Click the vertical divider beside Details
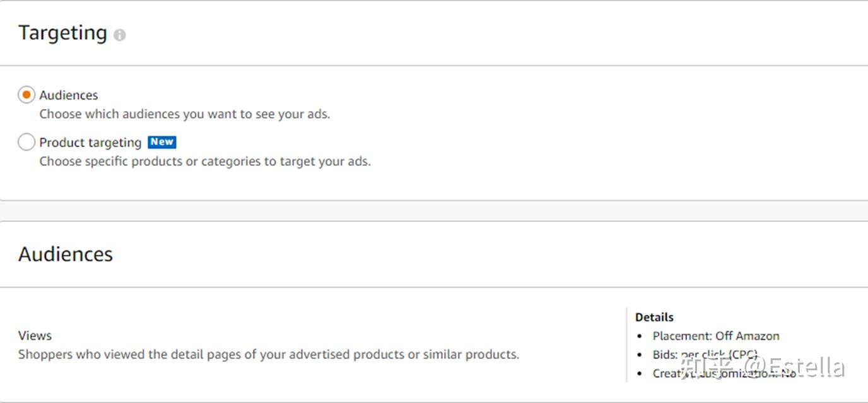 626,344
